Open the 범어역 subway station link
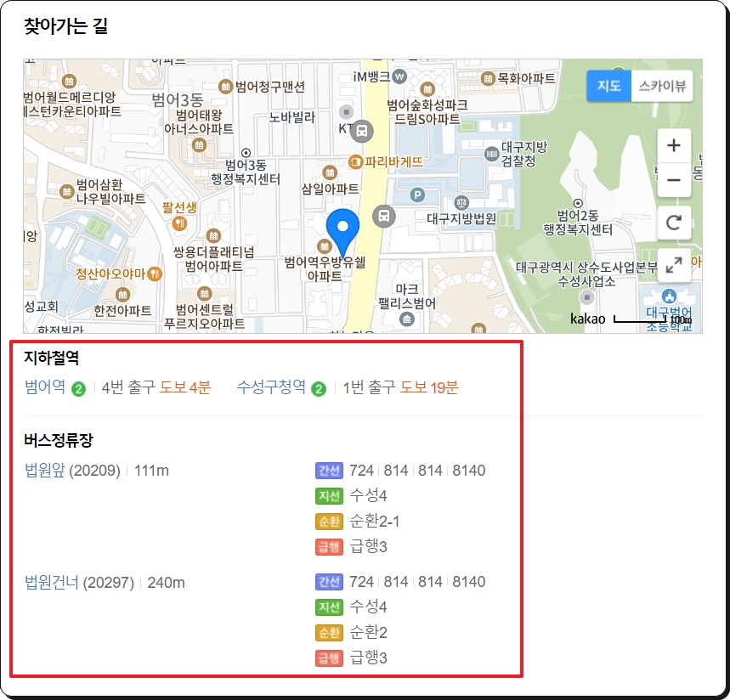The image size is (730, 700). tap(45, 387)
